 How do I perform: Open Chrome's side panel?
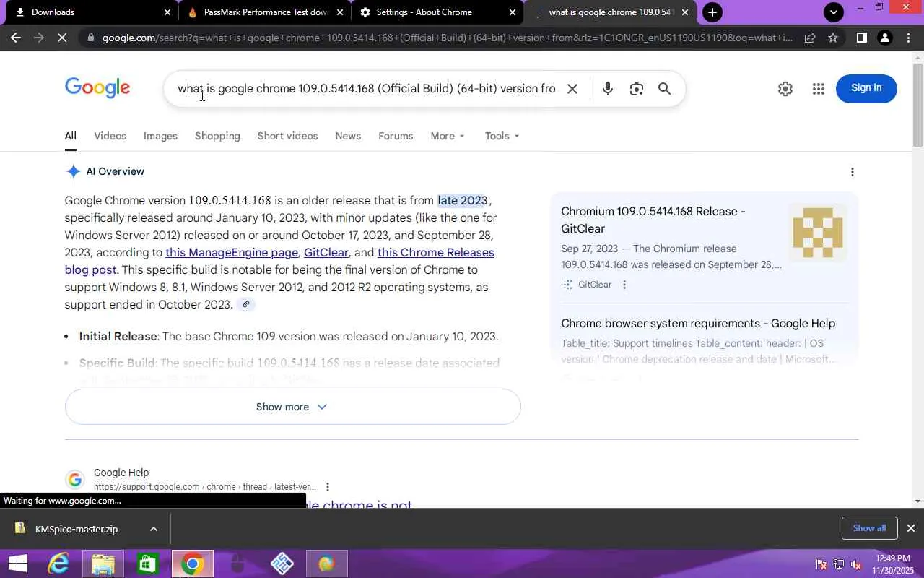[x=861, y=38]
